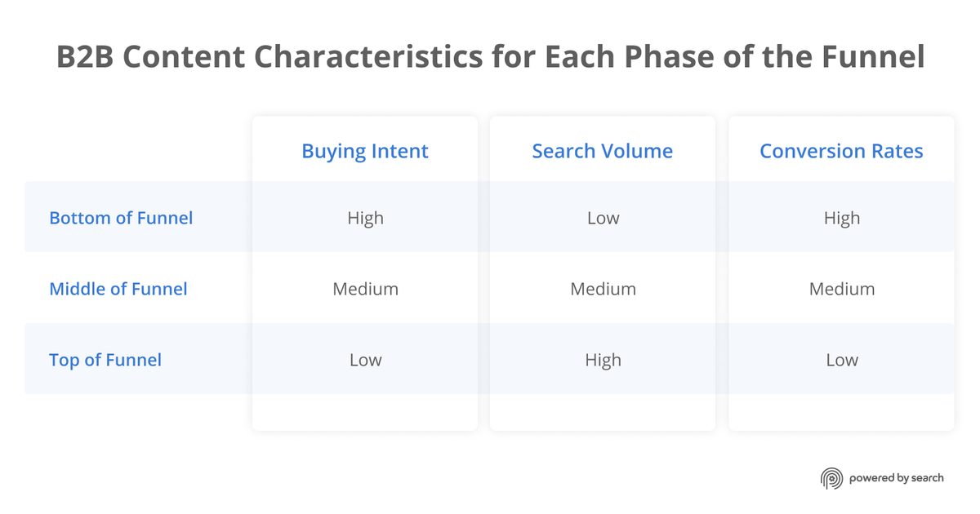Click Top of Funnel Conversion Rates 'Low'
980x514 pixels.
841,360
